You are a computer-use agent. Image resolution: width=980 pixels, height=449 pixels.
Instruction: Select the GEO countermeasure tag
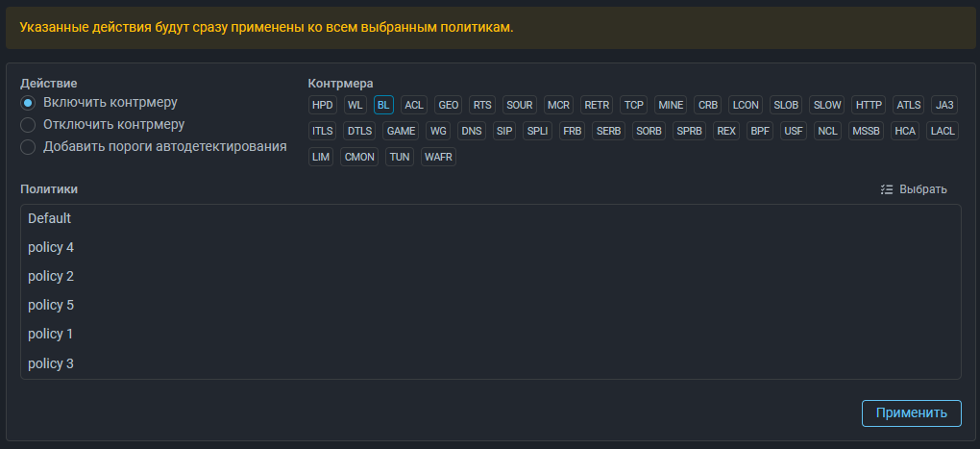(448, 105)
